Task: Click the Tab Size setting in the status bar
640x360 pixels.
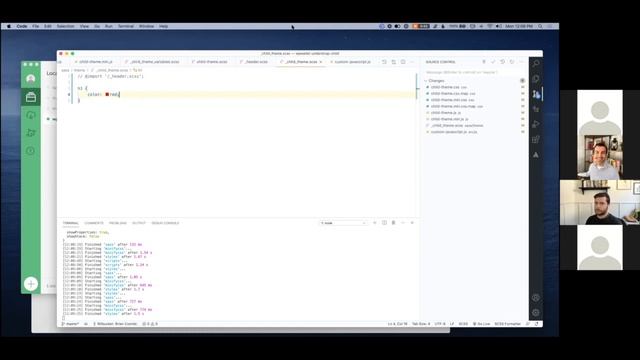Action: tap(421, 324)
